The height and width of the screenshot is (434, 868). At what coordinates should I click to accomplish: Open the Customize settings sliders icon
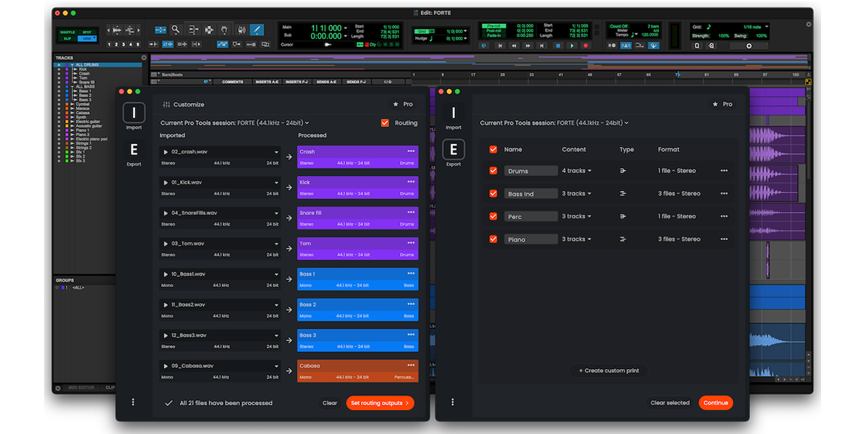pyautogui.click(x=166, y=104)
